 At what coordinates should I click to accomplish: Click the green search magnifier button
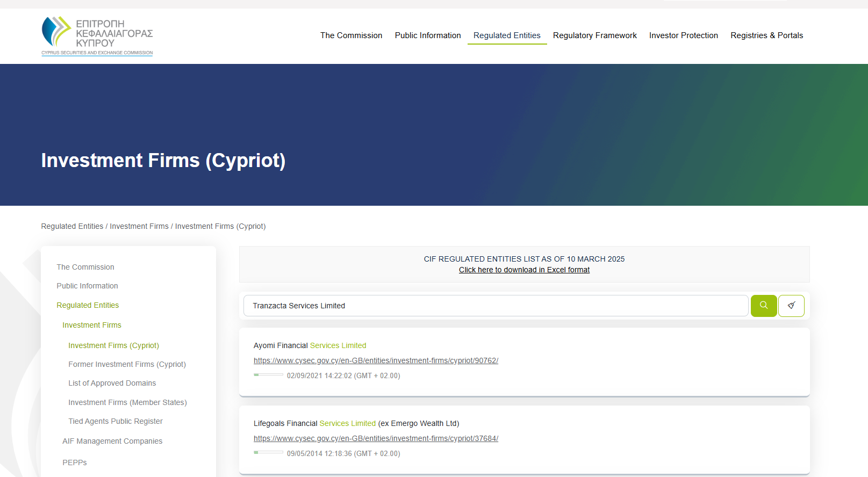pos(763,306)
